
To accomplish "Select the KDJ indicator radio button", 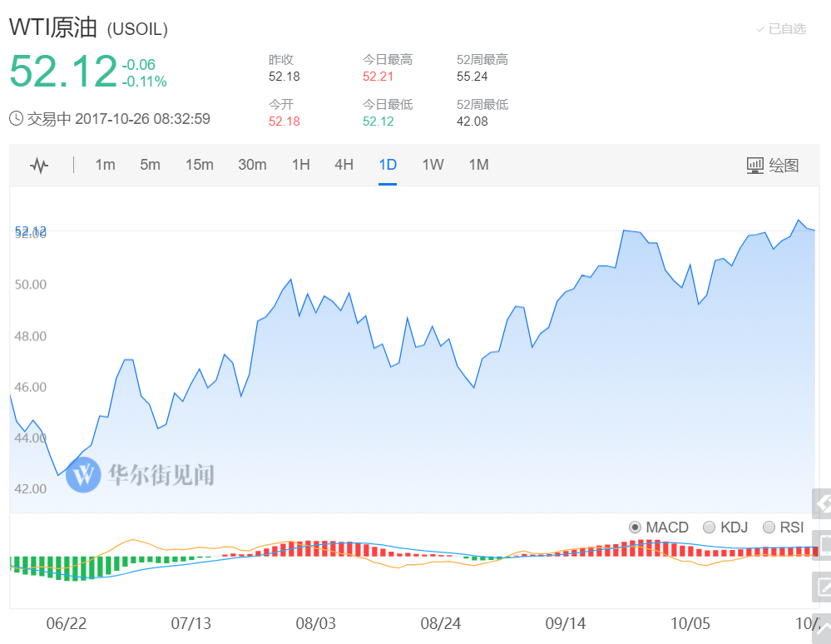I will click(709, 528).
